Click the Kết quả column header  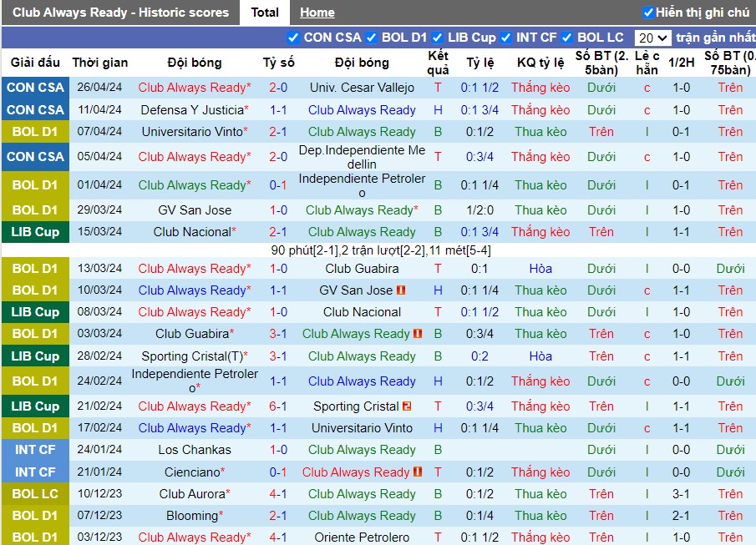click(438, 63)
